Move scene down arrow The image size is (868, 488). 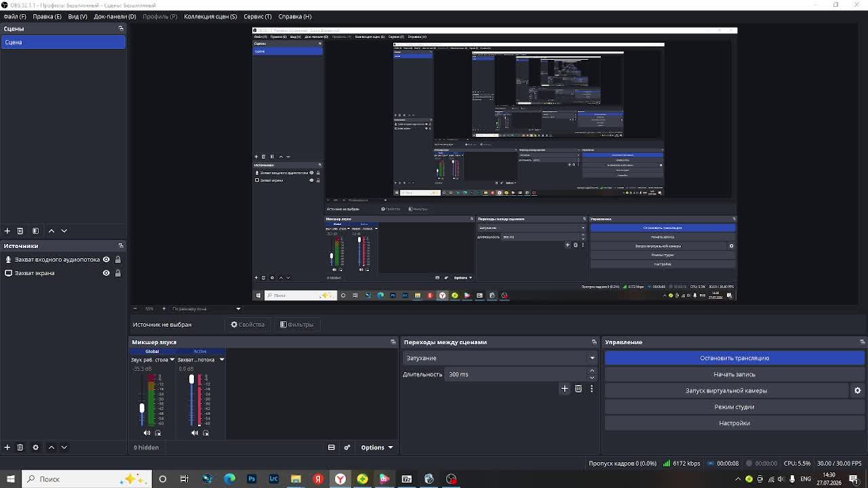pyautogui.click(x=64, y=230)
